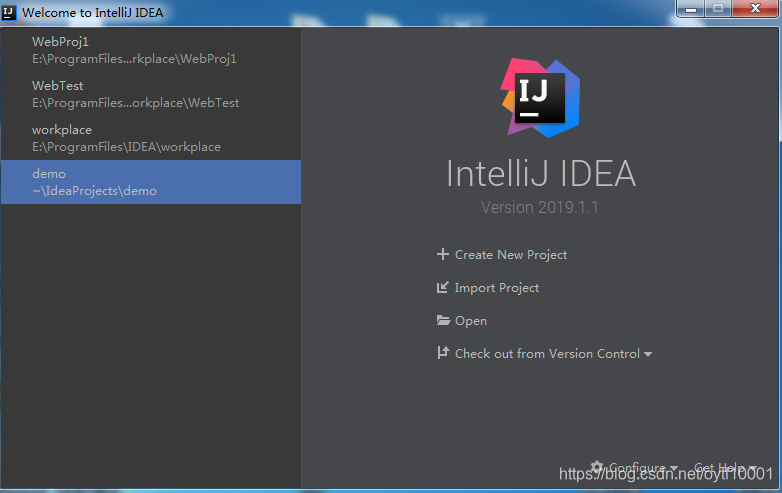Viewport: 782px width, 493px height.
Task: Click the import arrow icon beside Import Project
Action: (442, 288)
